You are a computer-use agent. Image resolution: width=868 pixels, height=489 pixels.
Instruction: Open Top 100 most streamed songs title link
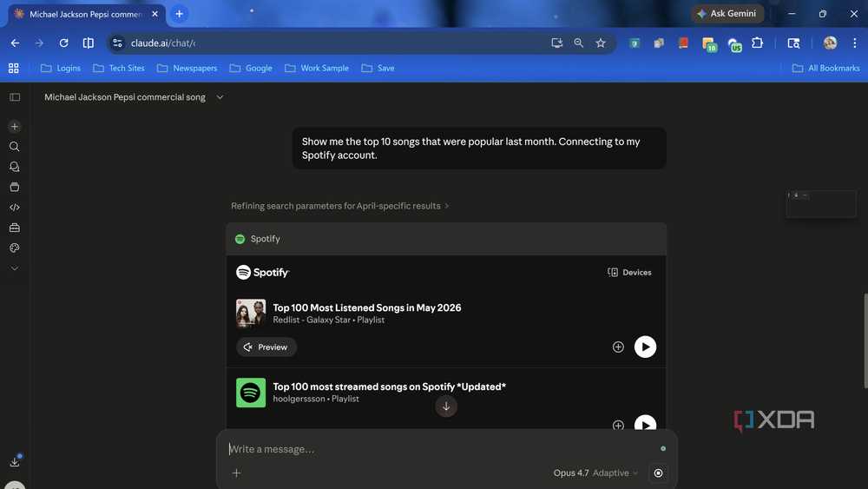(389, 387)
